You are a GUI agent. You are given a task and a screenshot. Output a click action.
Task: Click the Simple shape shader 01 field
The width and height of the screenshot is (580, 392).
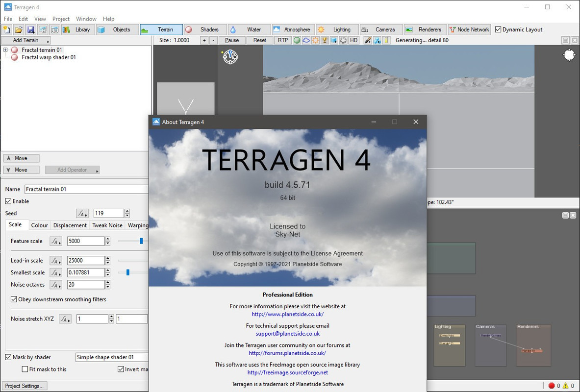click(112, 357)
